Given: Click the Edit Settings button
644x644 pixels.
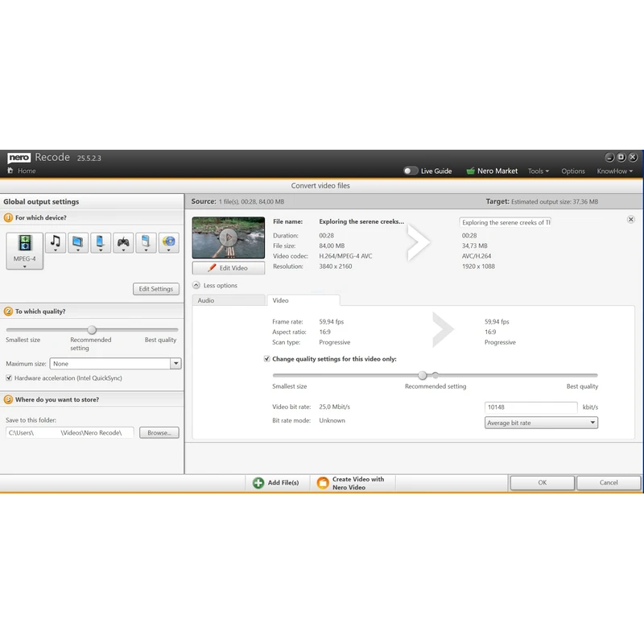Looking at the screenshot, I should (155, 289).
